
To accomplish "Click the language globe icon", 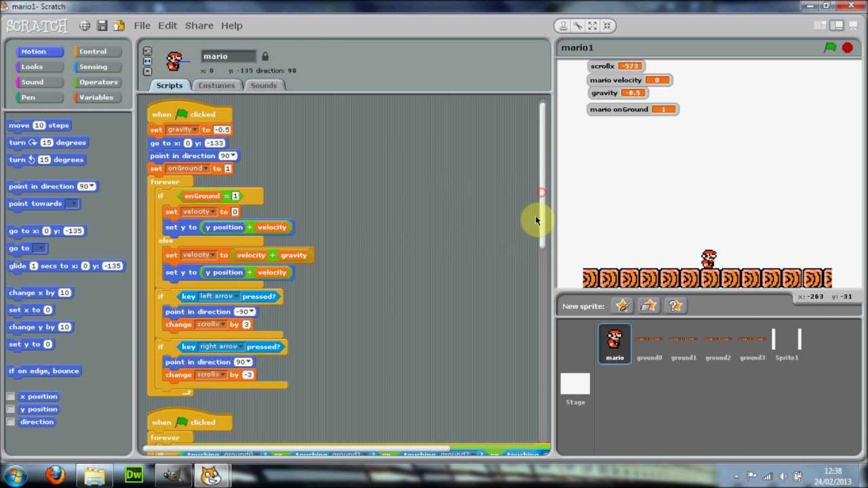I will click(x=85, y=26).
